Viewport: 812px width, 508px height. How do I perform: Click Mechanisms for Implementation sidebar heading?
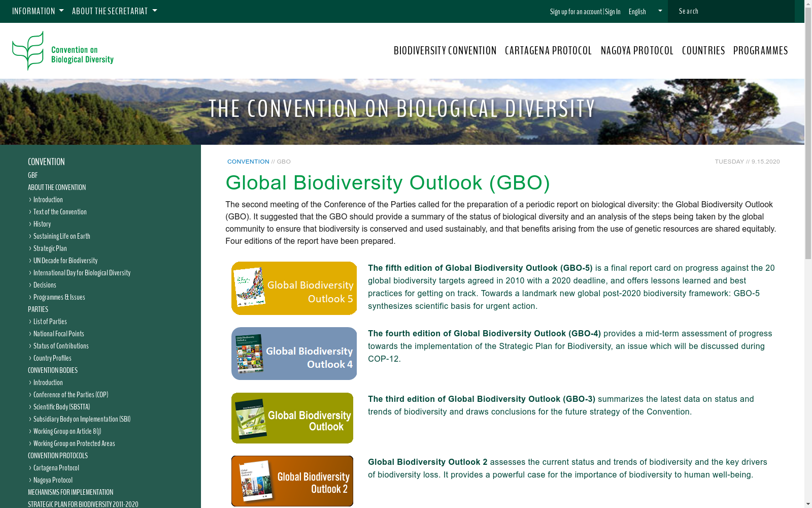pyautogui.click(x=71, y=492)
